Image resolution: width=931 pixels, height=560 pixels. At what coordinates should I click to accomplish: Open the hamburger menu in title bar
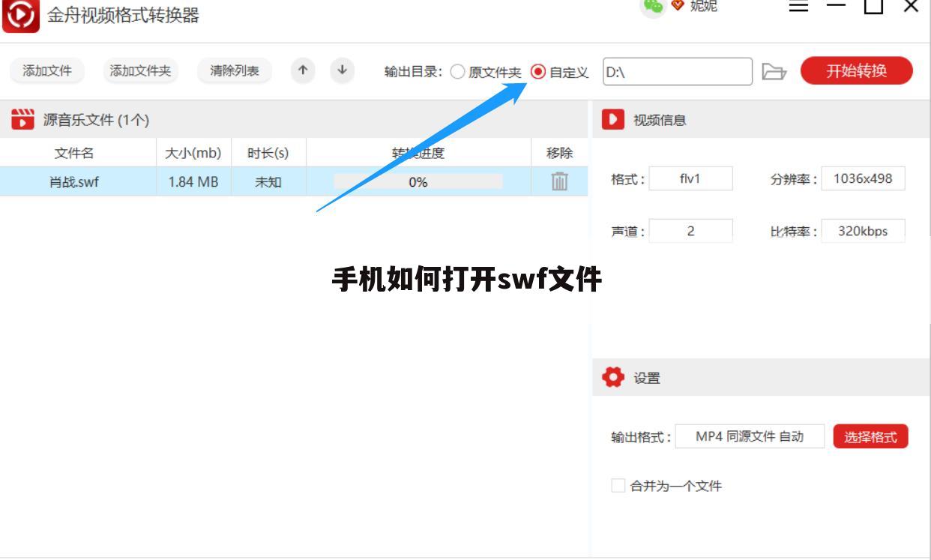(x=799, y=6)
